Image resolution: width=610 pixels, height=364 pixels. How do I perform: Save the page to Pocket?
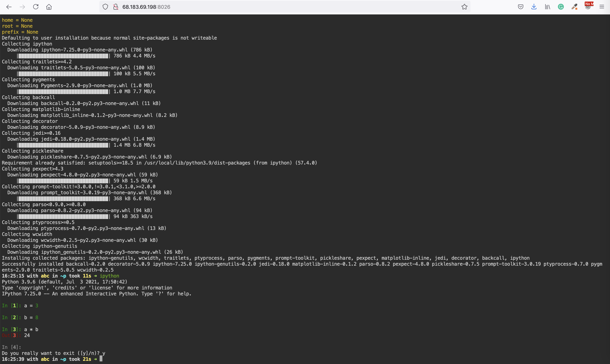tap(520, 7)
